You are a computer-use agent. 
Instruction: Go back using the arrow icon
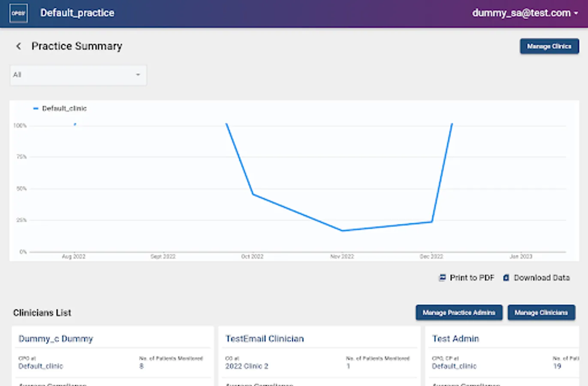coord(18,46)
